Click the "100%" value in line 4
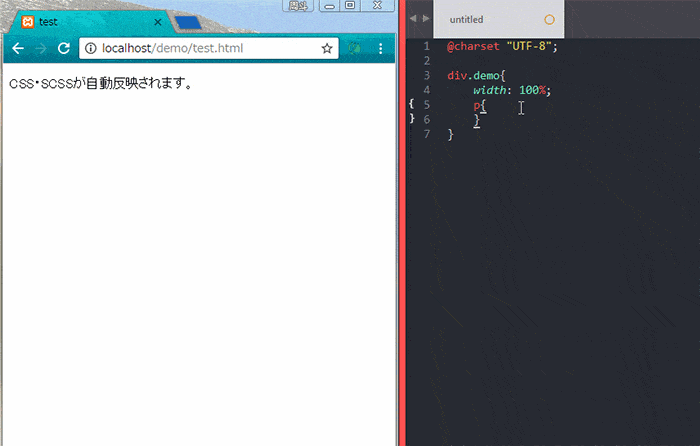700x446 pixels. (532, 90)
